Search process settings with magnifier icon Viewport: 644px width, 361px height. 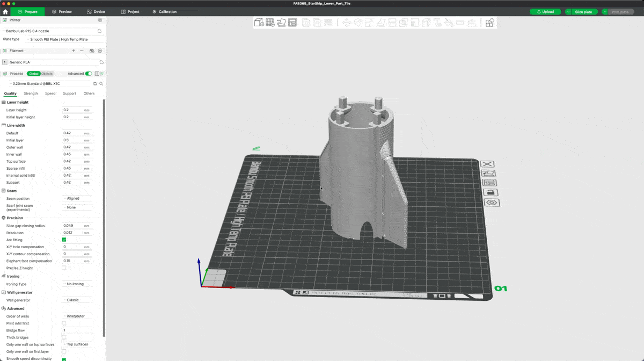tap(101, 84)
